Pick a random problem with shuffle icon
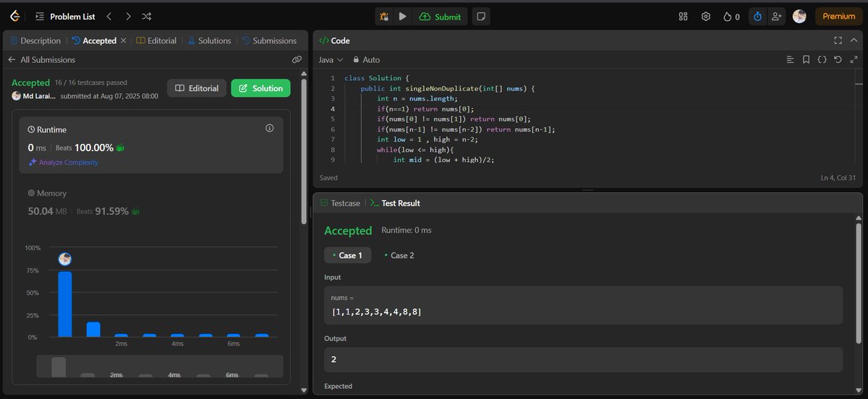The height and width of the screenshot is (399, 868). coord(147,16)
